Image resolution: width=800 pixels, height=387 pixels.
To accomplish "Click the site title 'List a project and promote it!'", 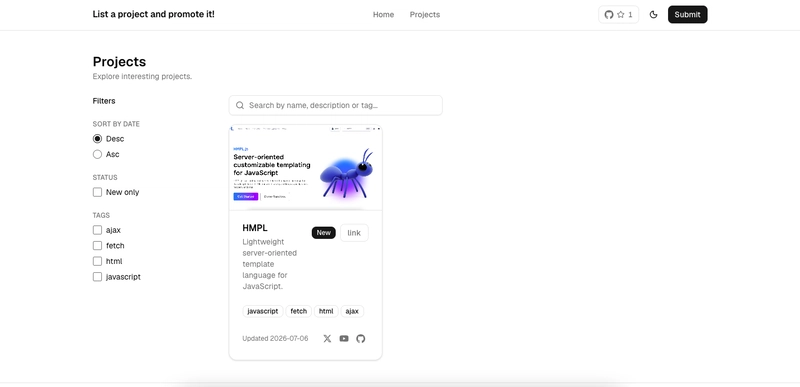I will click(154, 14).
